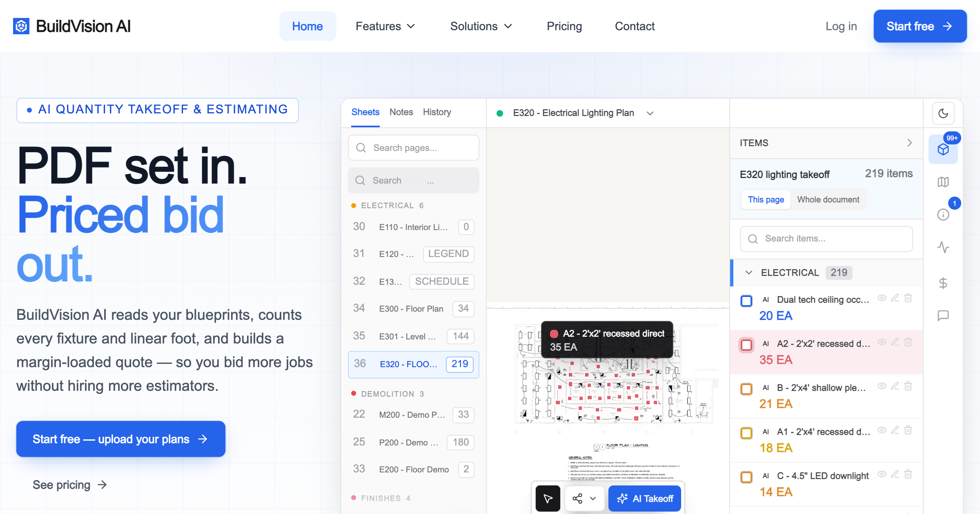Collapse the ELECTRICAL 219 group
This screenshot has height=514, width=980.
click(749, 273)
